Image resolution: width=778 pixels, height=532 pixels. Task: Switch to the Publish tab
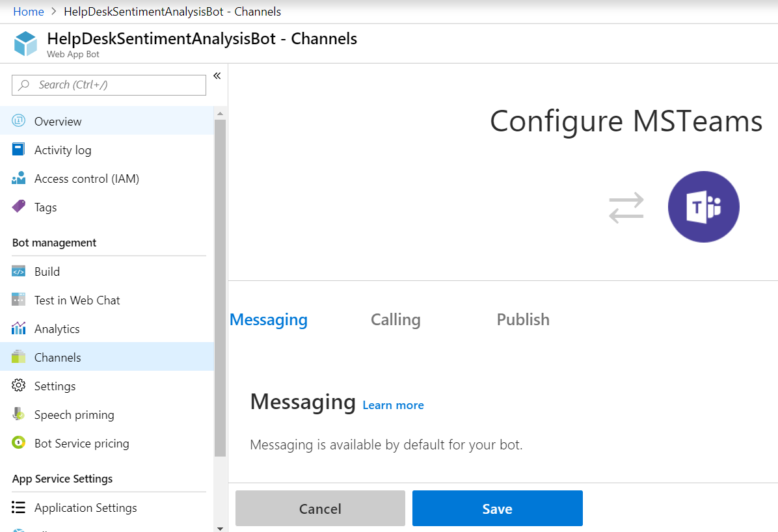(523, 319)
